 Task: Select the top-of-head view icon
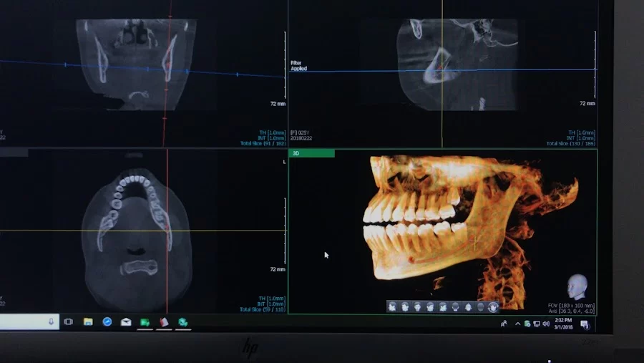click(468, 306)
